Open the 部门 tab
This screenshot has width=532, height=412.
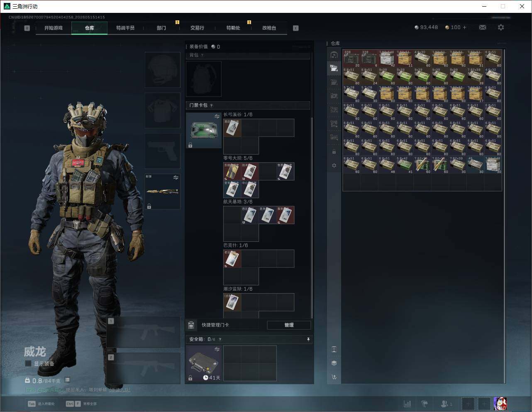(161, 28)
